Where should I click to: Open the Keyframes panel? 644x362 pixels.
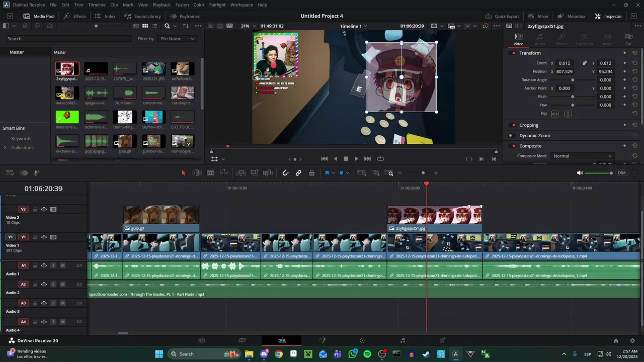[x=185, y=16]
